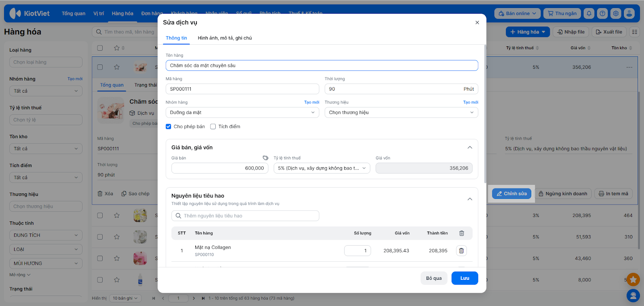Click the price tag icon beside Giá bán
The image size is (644, 306).
[x=265, y=158]
